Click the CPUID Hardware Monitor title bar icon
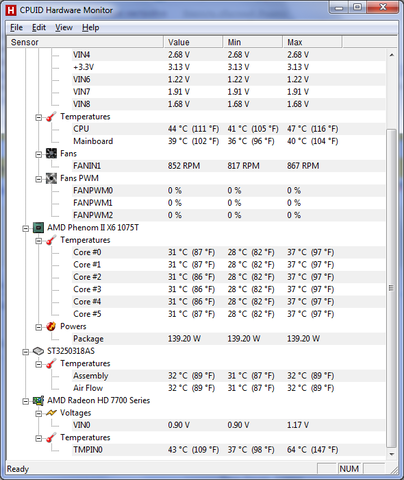This screenshot has width=404, height=480. pos(11,10)
